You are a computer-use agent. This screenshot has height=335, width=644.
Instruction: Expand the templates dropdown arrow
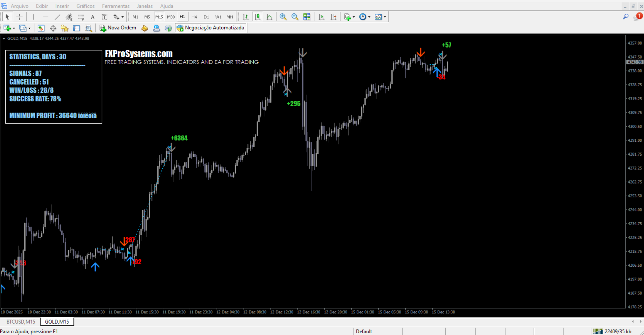385,17
